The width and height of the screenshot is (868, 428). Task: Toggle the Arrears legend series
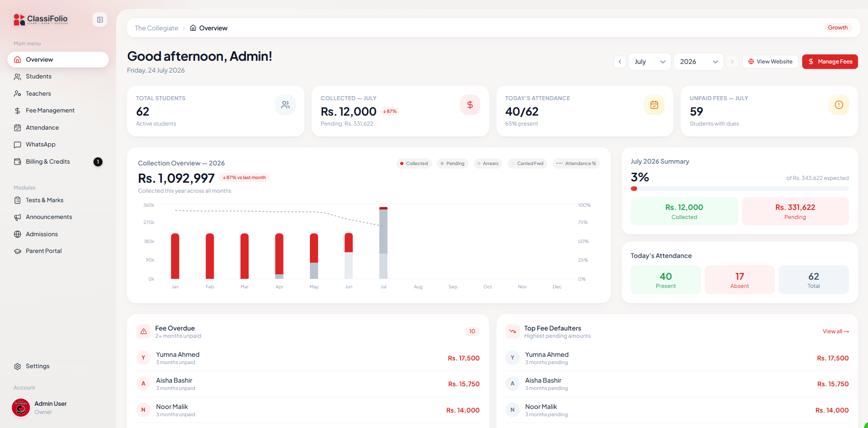[488, 164]
